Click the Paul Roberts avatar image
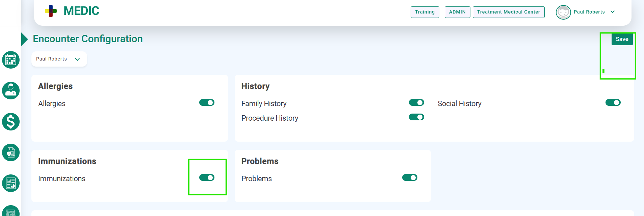This screenshot has height=216, width=644. (563, 12)
